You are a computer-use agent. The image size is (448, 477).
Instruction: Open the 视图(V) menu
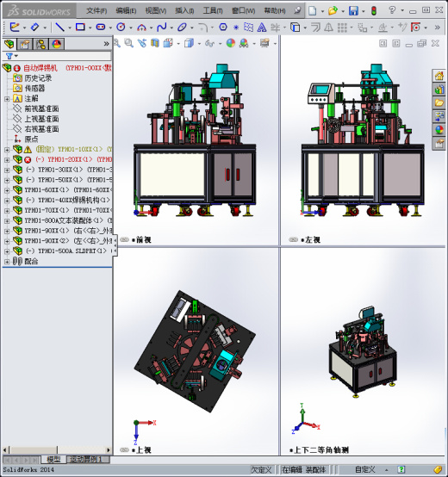pos(156,11)
